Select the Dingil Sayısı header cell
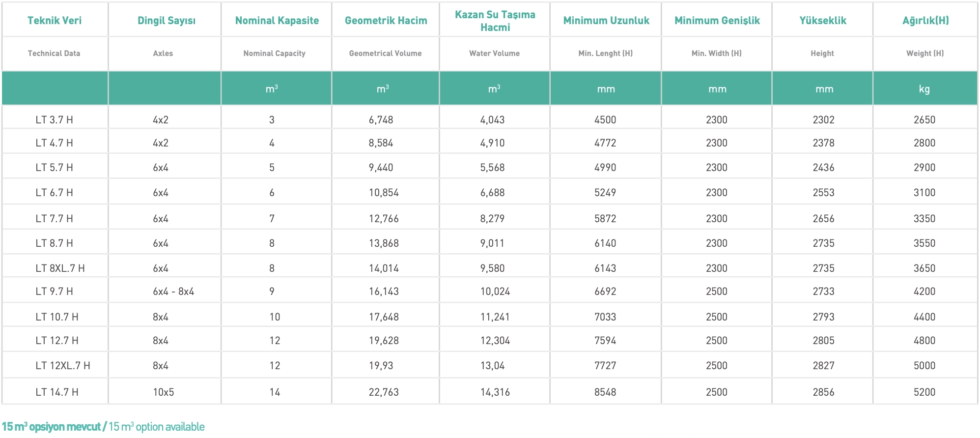 coord(166,21)
